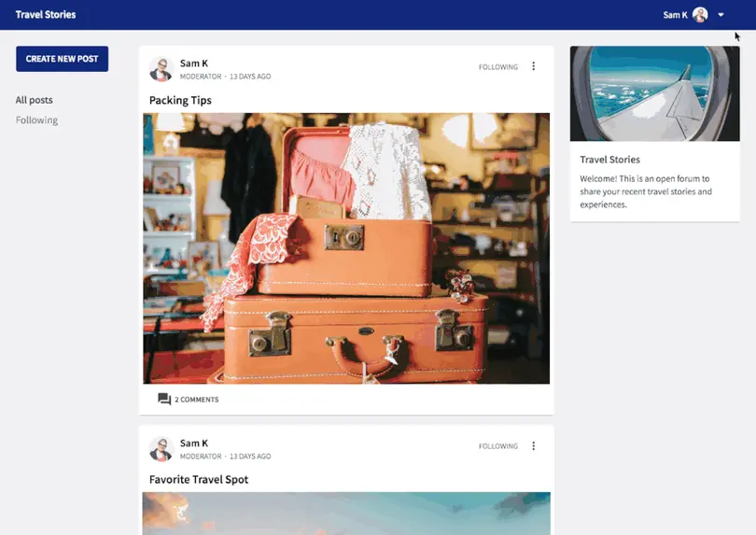Expand the user account dropdown arrow
Image resolution: width=756 pixels, height=535 pixels.
click(721, 15)
